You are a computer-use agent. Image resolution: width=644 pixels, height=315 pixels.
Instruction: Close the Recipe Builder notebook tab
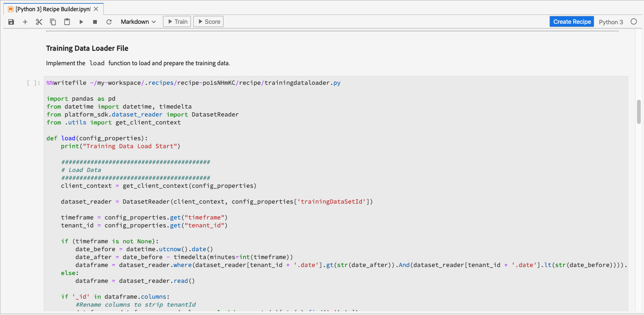[96, 9]
